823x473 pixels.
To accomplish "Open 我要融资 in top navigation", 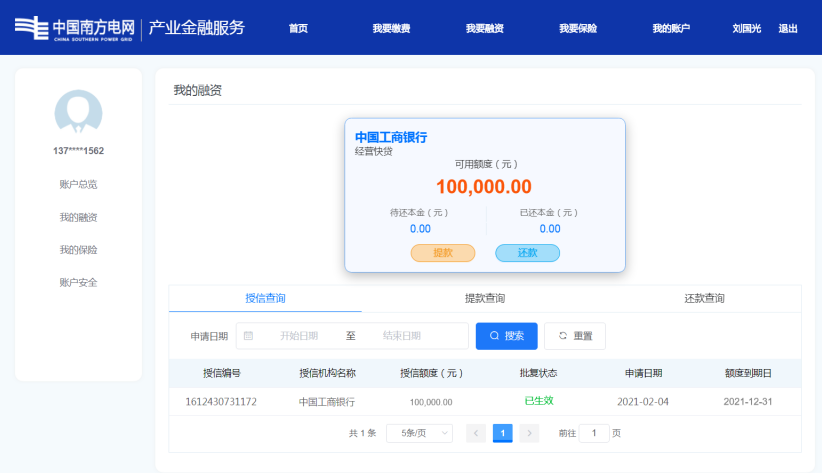I will tap(484, 28).
